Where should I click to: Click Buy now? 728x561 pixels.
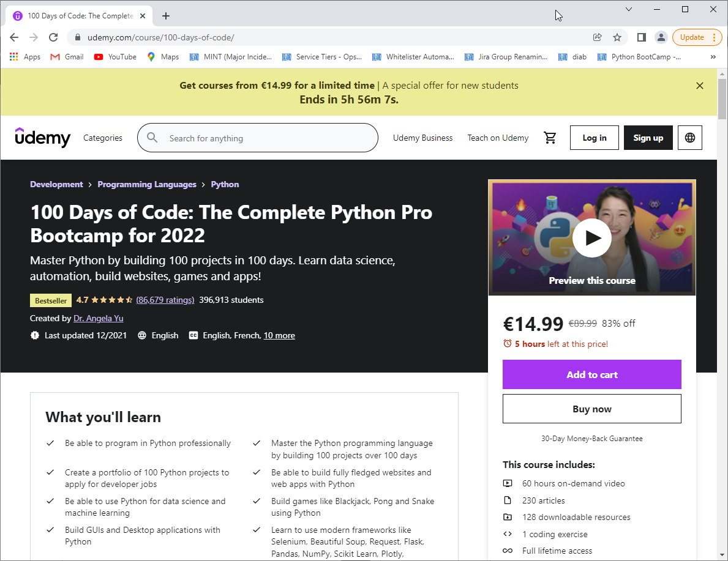click(592, 409)
